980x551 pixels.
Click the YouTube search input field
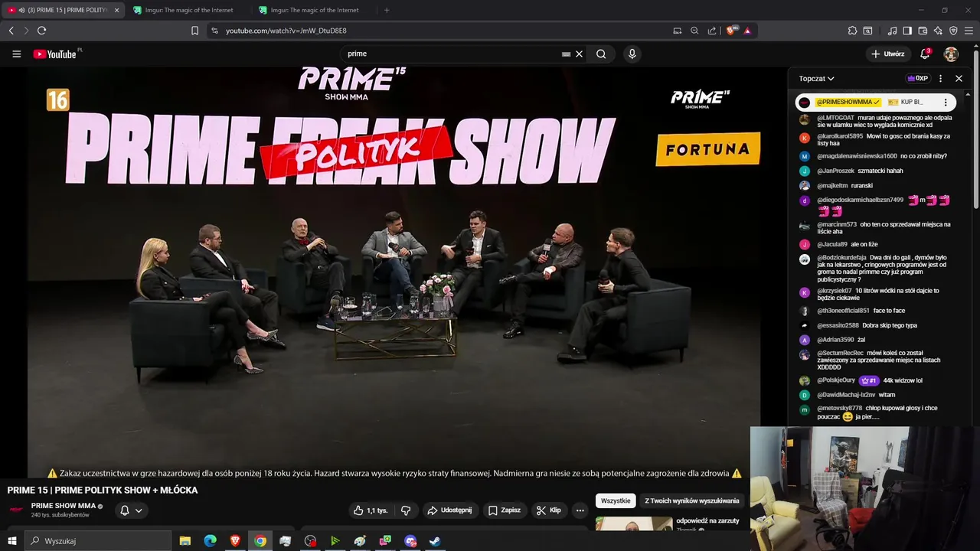coord(452,54)
